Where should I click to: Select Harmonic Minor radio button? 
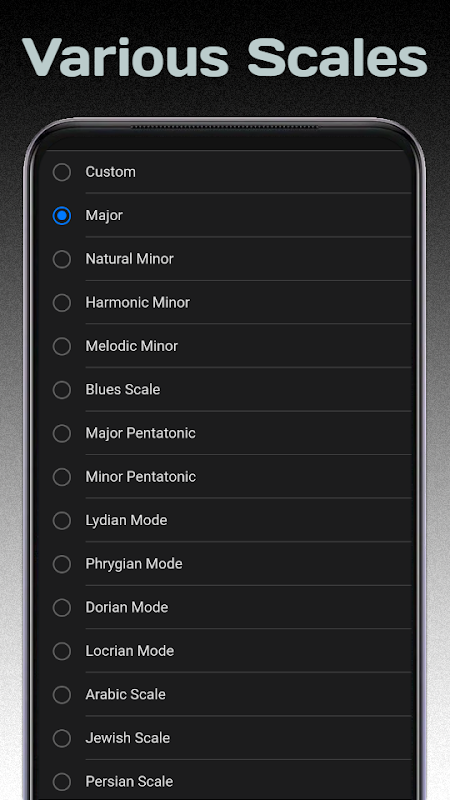(62, 303)
